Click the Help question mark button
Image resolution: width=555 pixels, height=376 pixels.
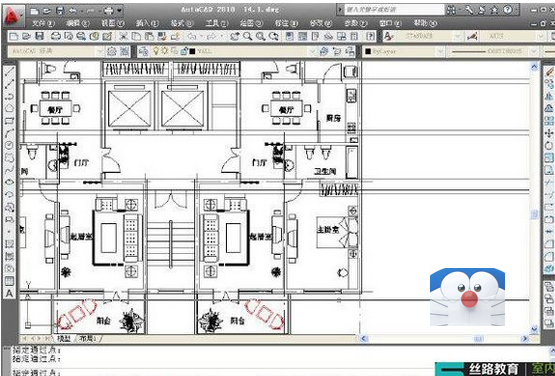(x=507, y=10)
